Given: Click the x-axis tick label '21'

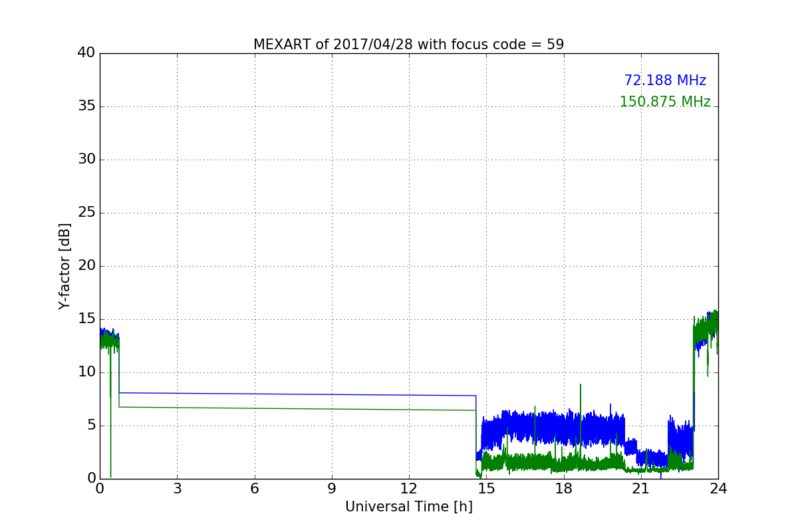Looking at the screenshot, I should point(640,489).
